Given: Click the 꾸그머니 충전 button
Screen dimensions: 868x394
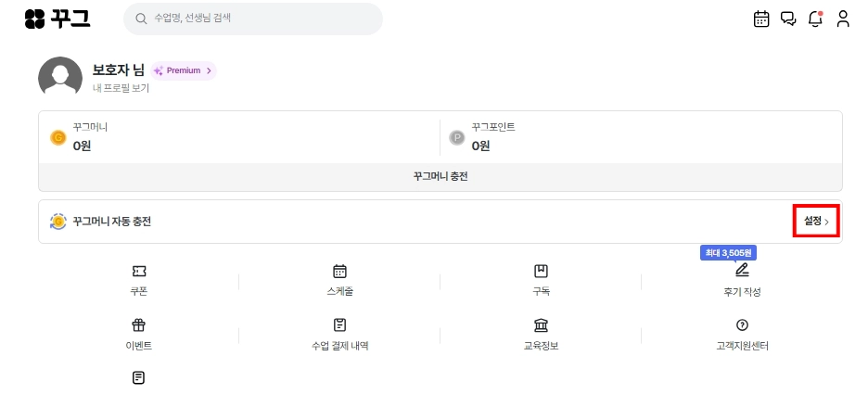Looking at the screenshot, I should [440, 176].
